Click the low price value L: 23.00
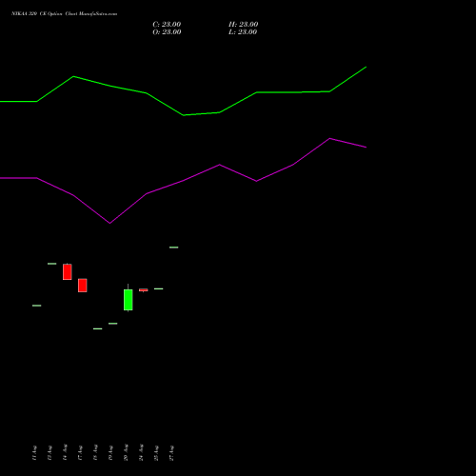The image size is (476, 476). 243,31
